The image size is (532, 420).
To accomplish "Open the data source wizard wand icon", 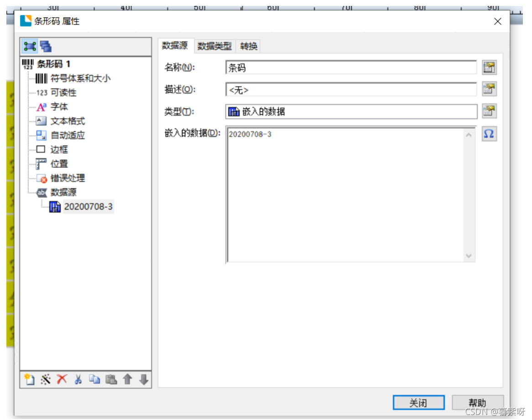I will pyautogui.click(x=46, y=379).
